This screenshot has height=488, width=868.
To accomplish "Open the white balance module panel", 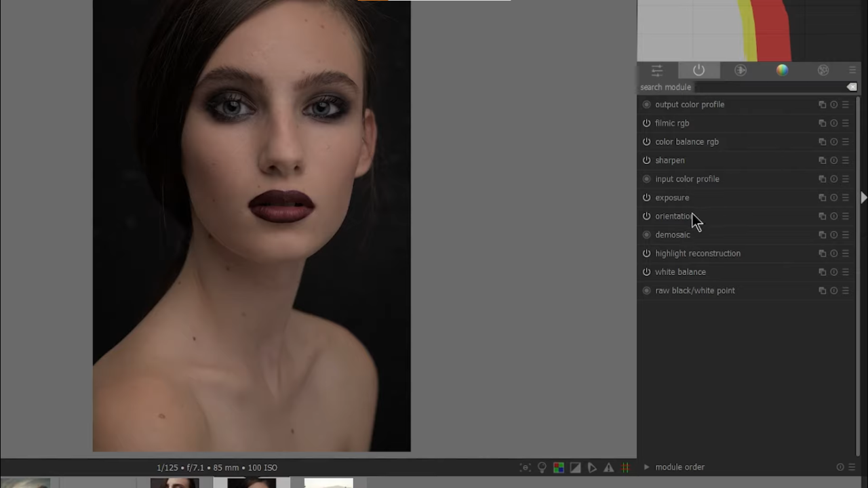I will (680, 272).
